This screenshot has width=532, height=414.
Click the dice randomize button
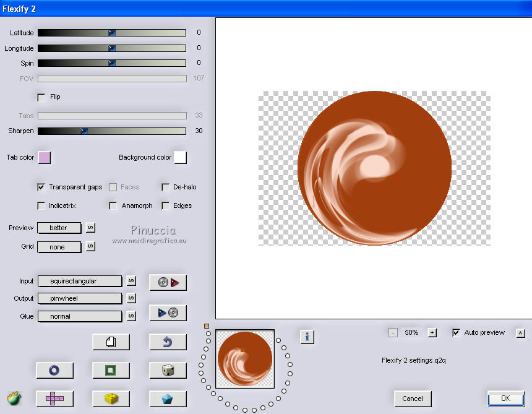pos(168,370)
